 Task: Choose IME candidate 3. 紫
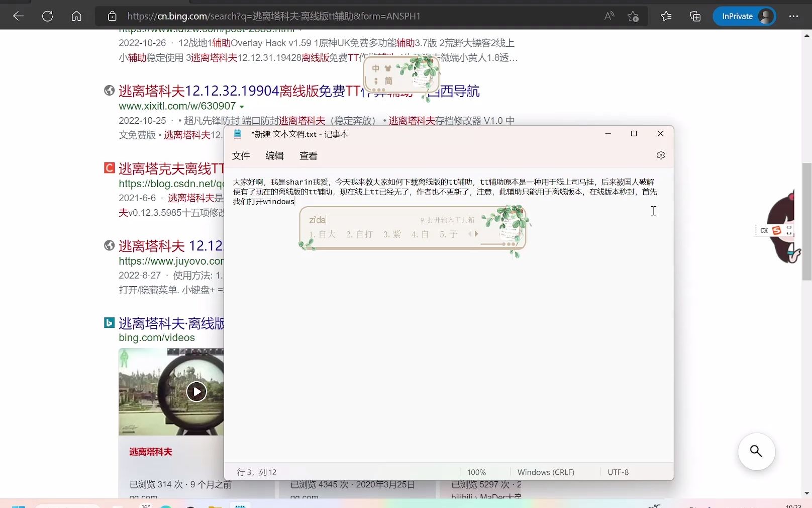(x=392, y=234)
